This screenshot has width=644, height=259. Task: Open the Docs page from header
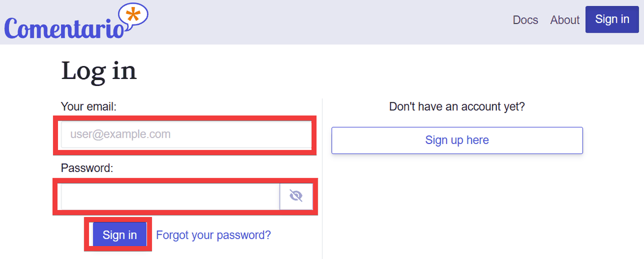pyautogui.click(x=525, y=20)
